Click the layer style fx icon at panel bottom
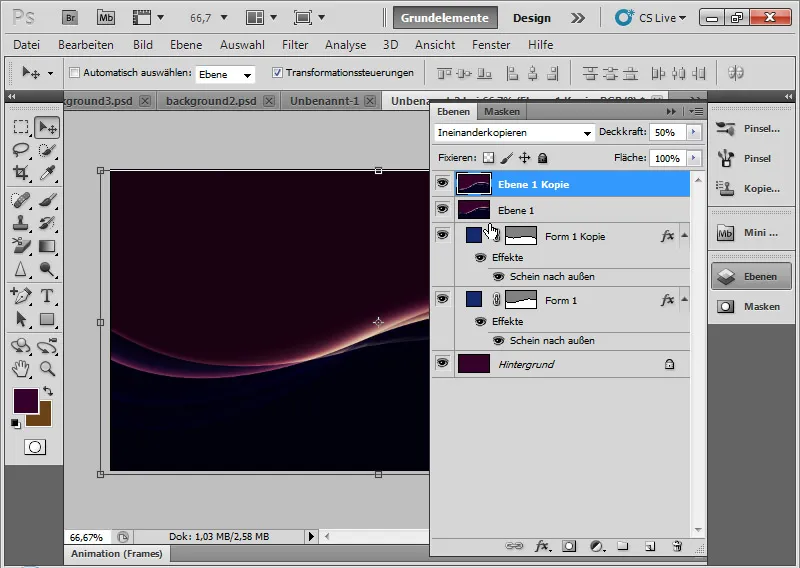800x568 pixels. pos(542,546)
